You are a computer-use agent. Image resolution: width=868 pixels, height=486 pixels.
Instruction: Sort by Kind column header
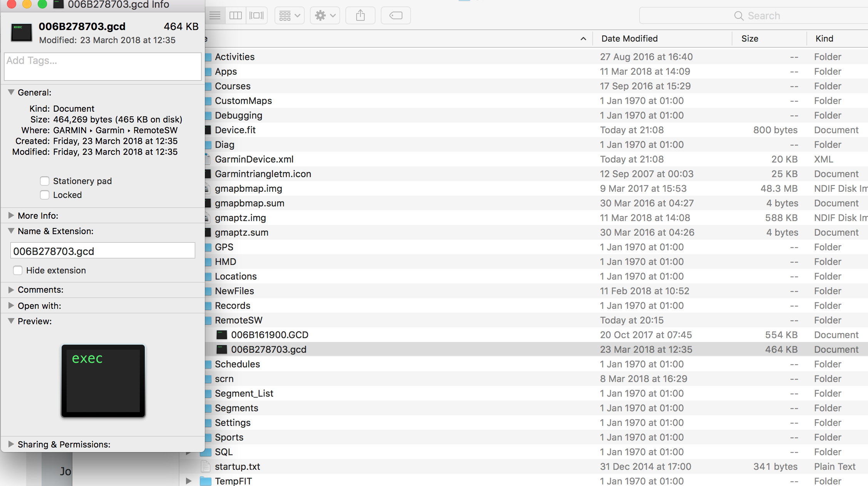[x=824, y=39]
